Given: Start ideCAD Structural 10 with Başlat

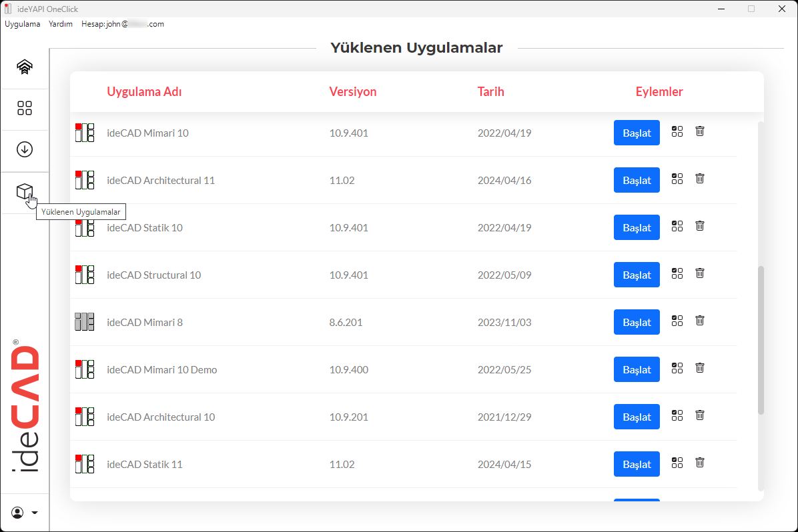Looking at the screenshot, I should click(637, 275).
